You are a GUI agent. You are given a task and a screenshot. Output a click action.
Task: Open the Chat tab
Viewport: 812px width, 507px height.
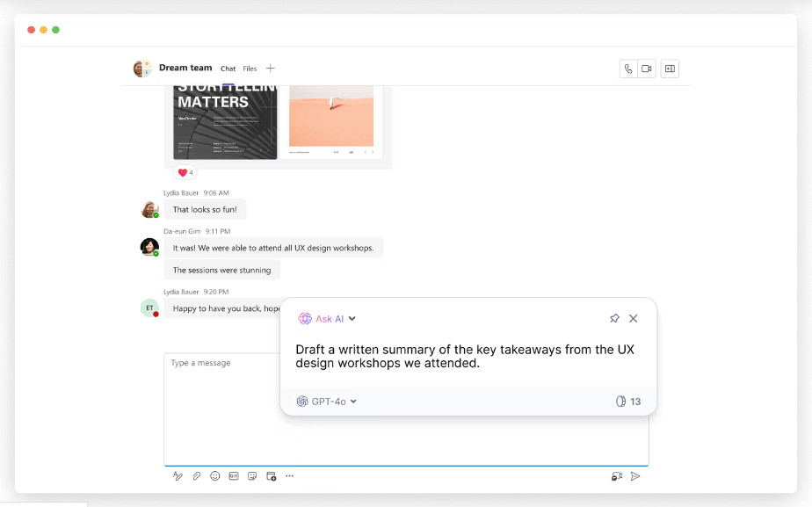(x=228, y=69)
